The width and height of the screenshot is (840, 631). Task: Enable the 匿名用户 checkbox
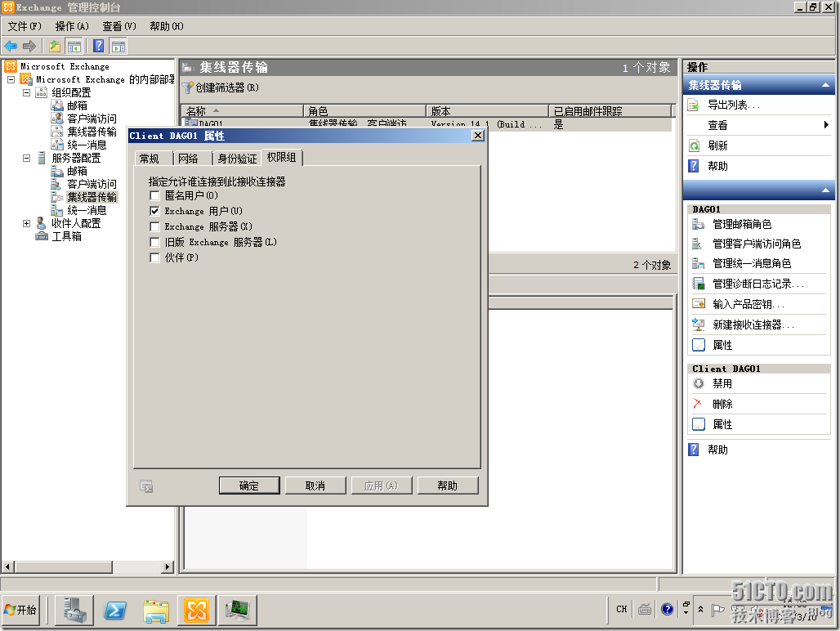pyautogui.click(x=154, y=195)
